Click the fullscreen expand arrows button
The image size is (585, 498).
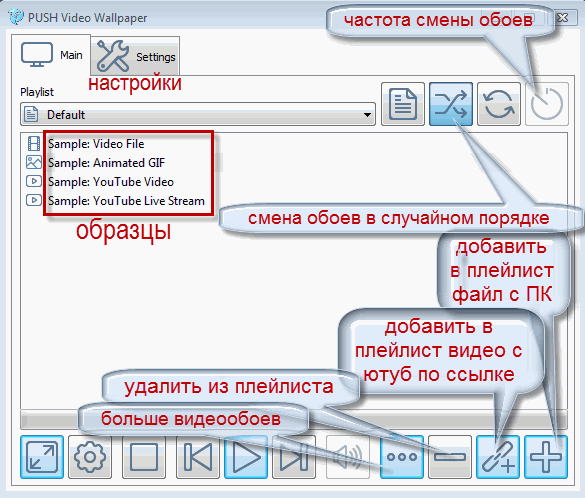[x=42, y=457]
